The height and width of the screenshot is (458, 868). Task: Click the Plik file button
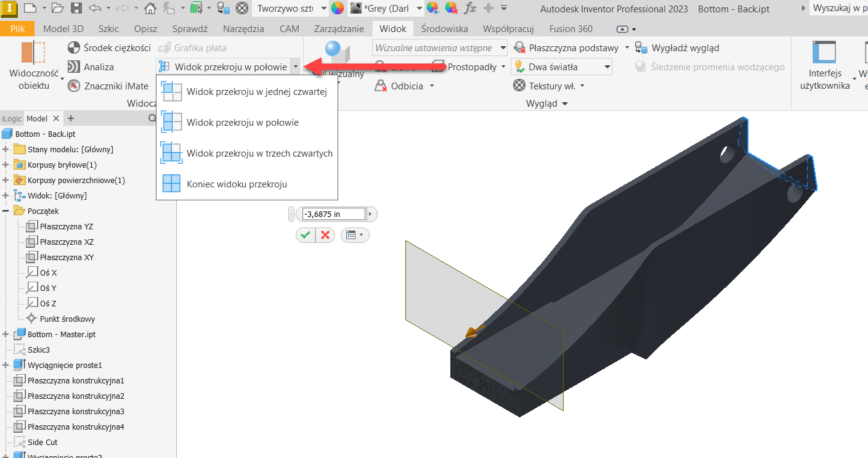[x=17, y=29]
